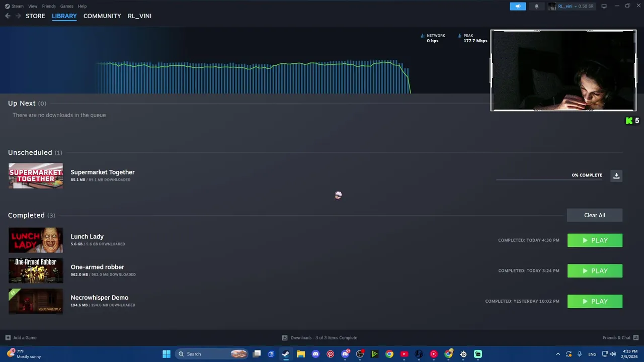The image size is (644, 362).
Task: Click the Supermarket Together progress bar
Action: coord(549,179)
